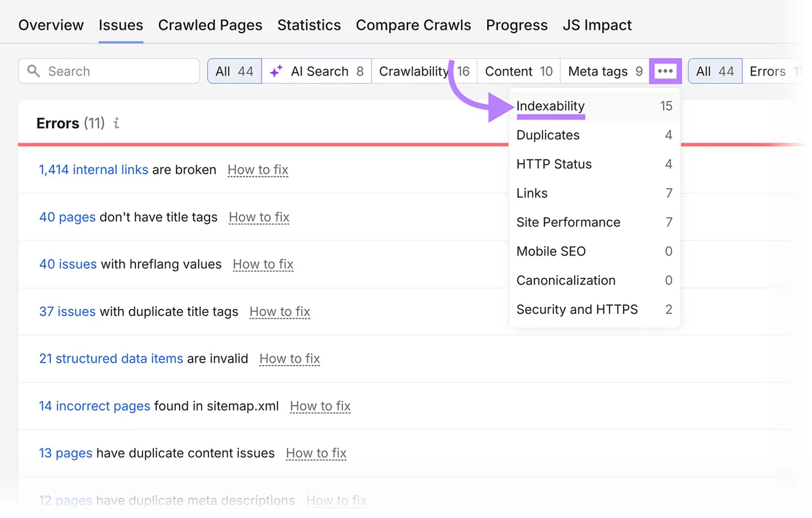The height and width of the screenshot is (518, 812).
Task: Open How to fix for duplicate content issues
Action: 316,453
